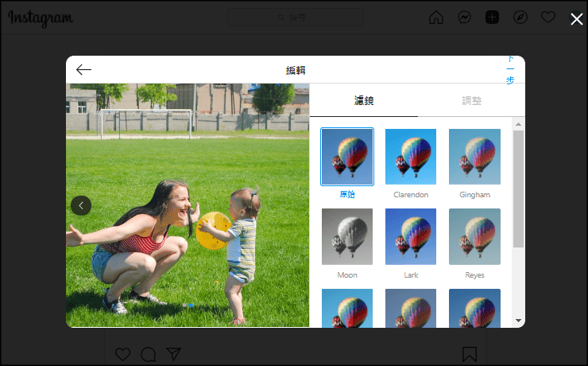Click the Reyes filter label

(x=474, y=275)
